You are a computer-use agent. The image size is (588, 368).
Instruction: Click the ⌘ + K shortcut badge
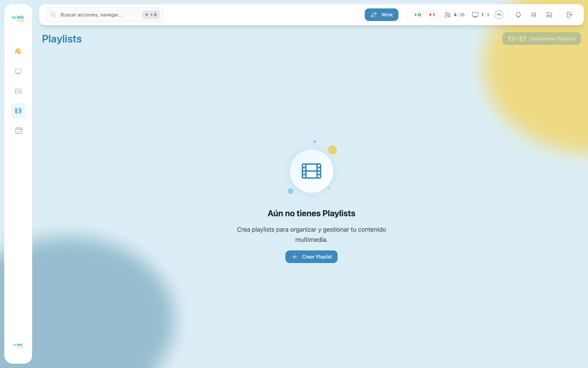(x=151, y=15)
